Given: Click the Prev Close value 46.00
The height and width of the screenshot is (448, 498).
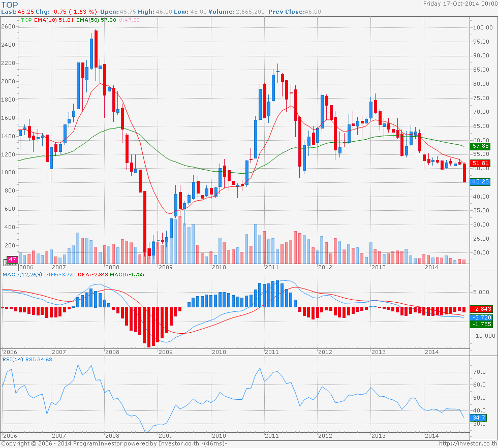Looking at the screenshot, I should coord(313,12).
